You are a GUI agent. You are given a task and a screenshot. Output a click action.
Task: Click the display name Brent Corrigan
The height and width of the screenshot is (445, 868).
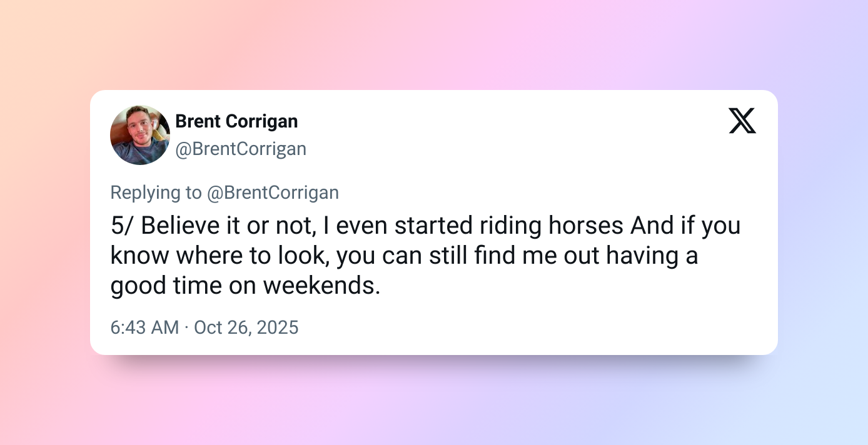236,121
